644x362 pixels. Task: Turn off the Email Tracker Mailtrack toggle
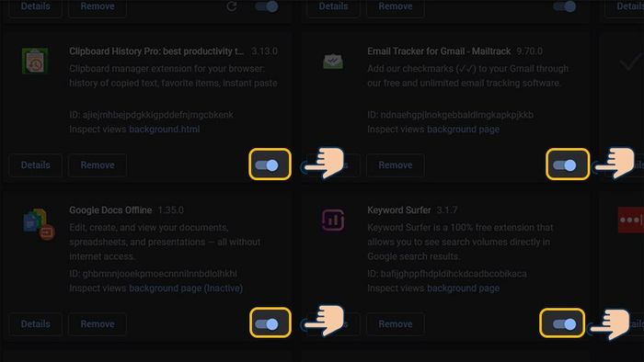tap(565, 165)
